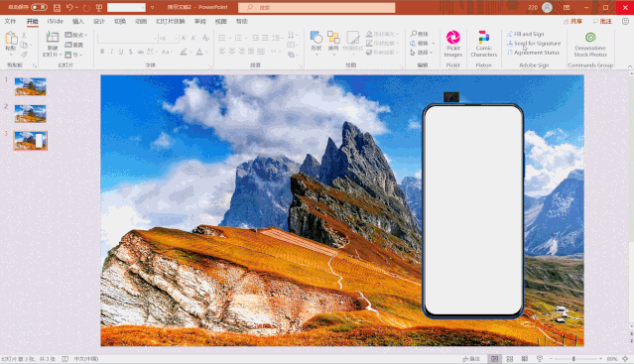Open the iSlide ribbon tab
This screenshot has height=364, width=634.
(x=55, y=21)
